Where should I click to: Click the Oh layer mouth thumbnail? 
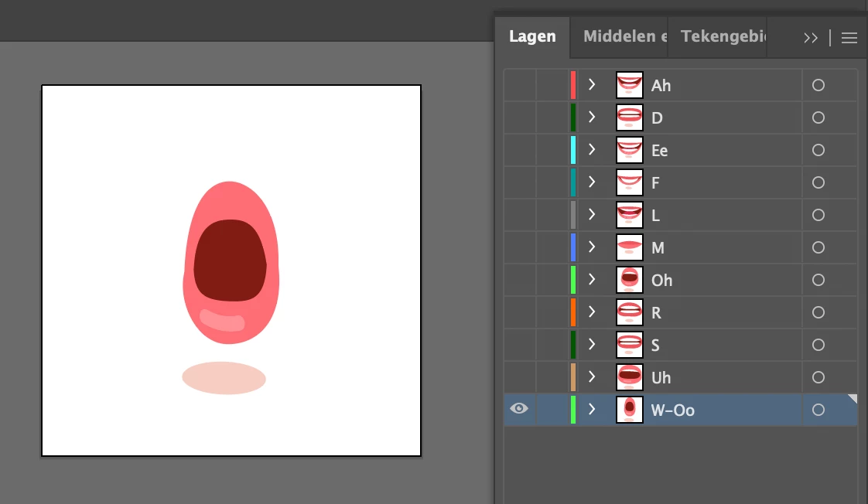630,280
